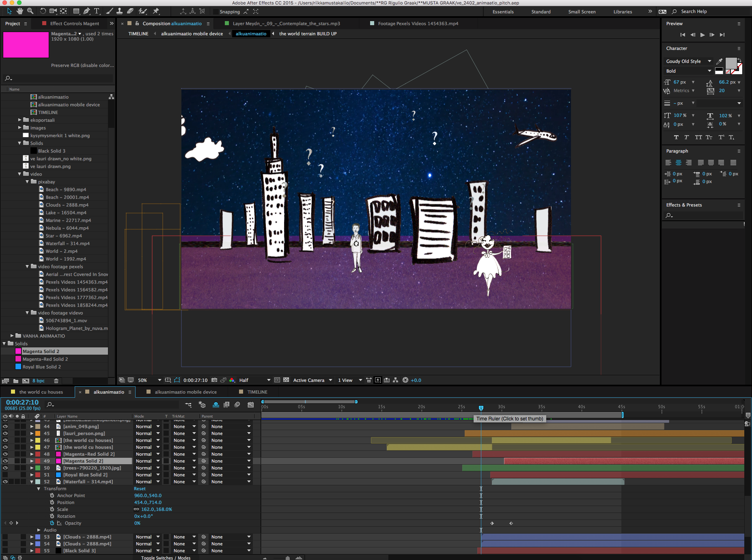Toggle the transparency grid icon
The image size is (752, 560).
pos(286,380)
